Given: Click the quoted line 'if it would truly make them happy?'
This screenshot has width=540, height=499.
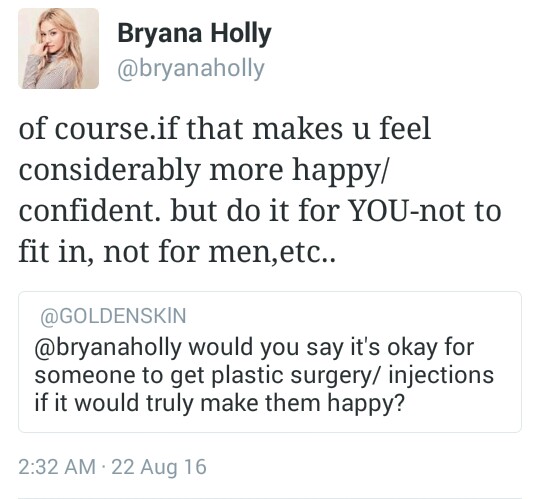Looking at the screenshot, I should (x=219, y=403).
